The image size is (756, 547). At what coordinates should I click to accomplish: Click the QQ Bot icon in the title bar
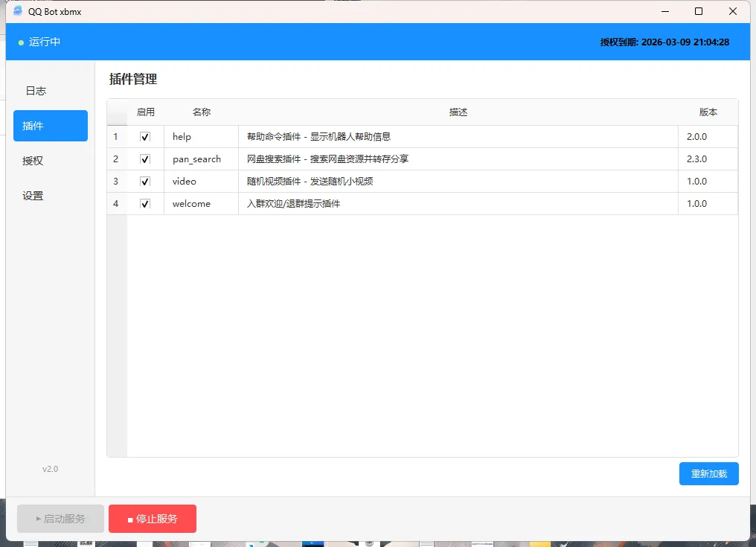16,11
